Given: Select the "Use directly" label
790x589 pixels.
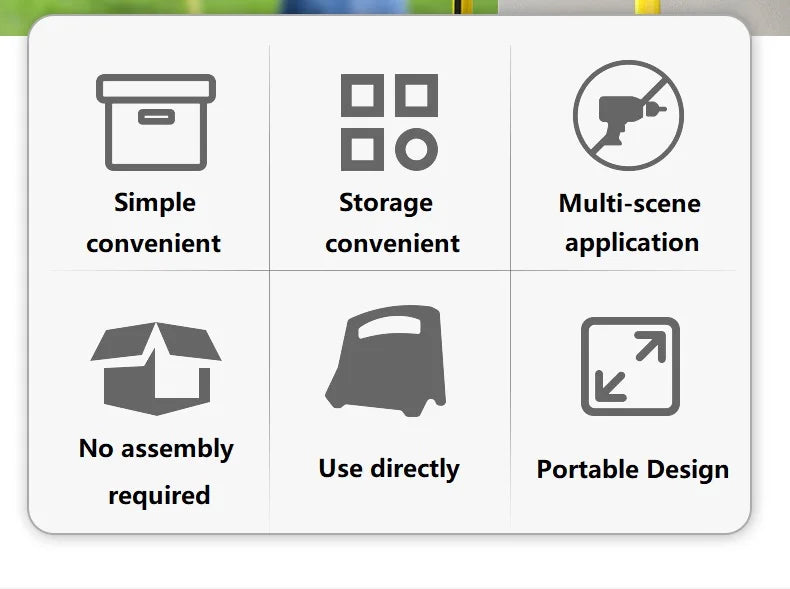Looking at the screenshot, I should pos(389,468).
